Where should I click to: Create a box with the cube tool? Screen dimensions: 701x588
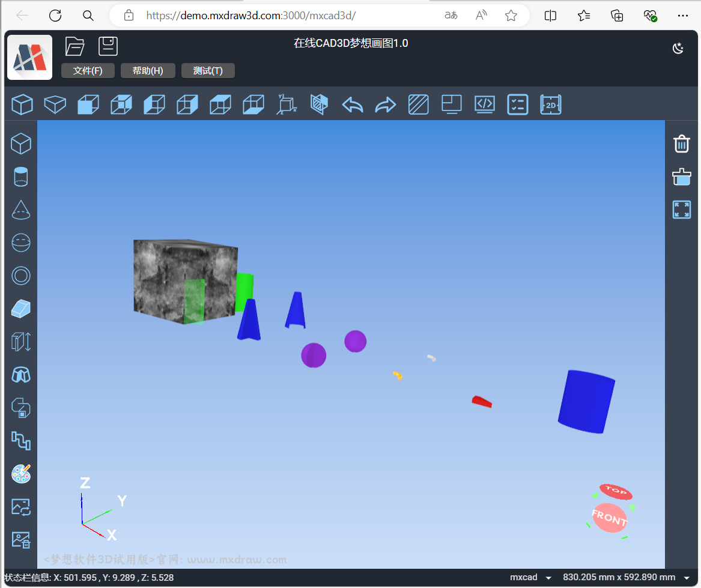(x=21, y=144)
